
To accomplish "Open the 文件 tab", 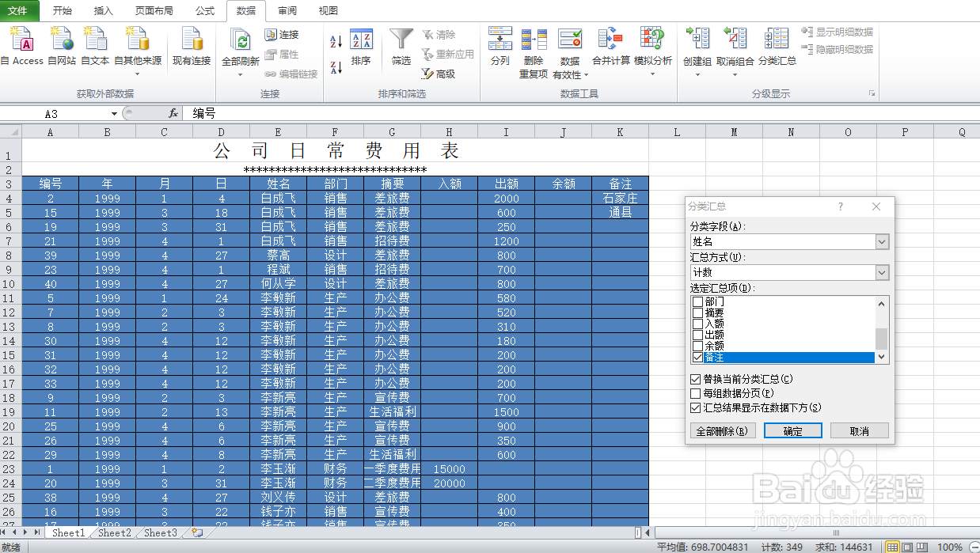I will [x=17, y=11].
